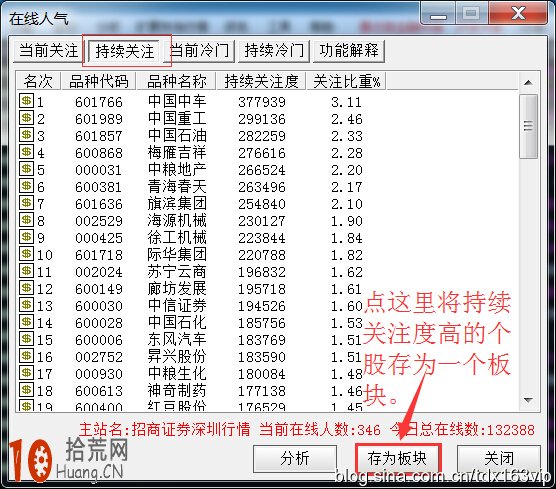Click the dollar icon beside 600028 中国石化

tap(26, 322)
